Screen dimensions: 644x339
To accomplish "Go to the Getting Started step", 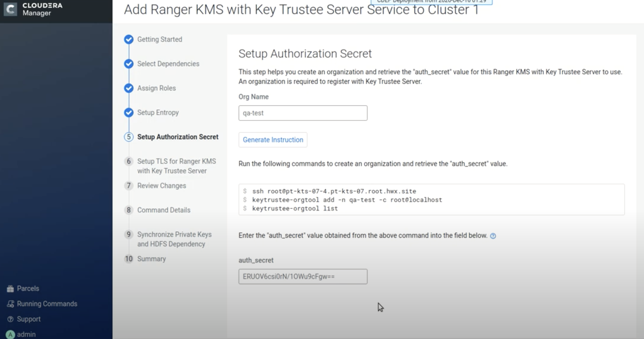I will point(160,39).
